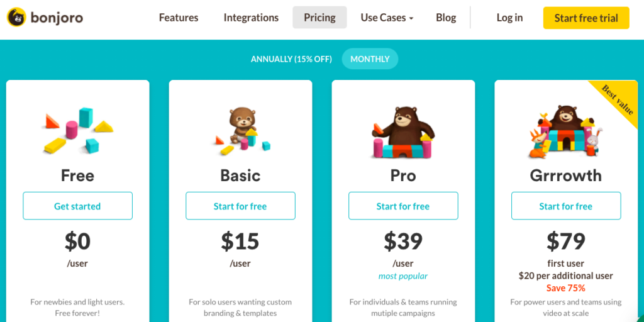Open the Pricing nav item
The image size is (644, 322).
point(319,18)
